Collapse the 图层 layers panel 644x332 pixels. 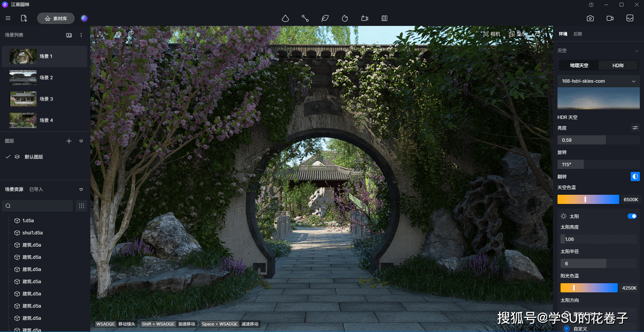click(81, 141)
